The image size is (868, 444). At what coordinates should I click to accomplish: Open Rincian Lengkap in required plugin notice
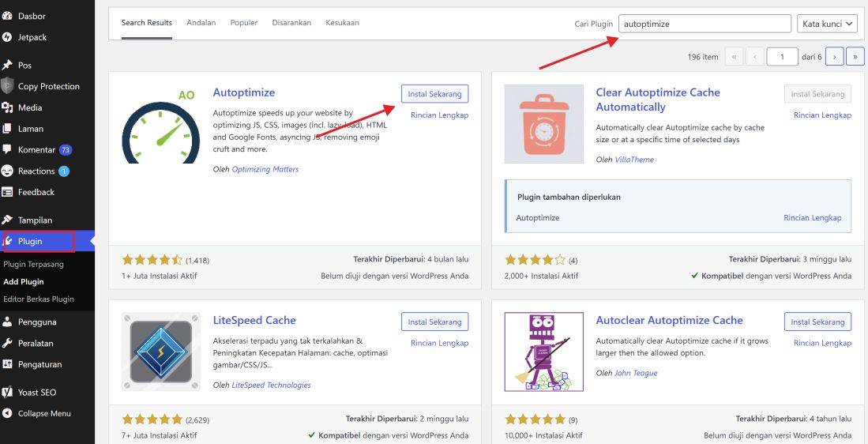(813, 217)
